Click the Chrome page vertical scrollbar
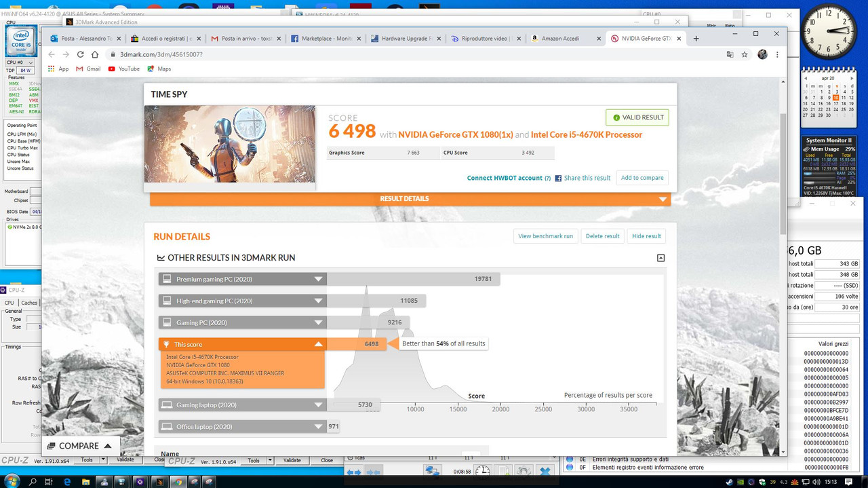Screen dimensions: 868x488 coord(783,173)
